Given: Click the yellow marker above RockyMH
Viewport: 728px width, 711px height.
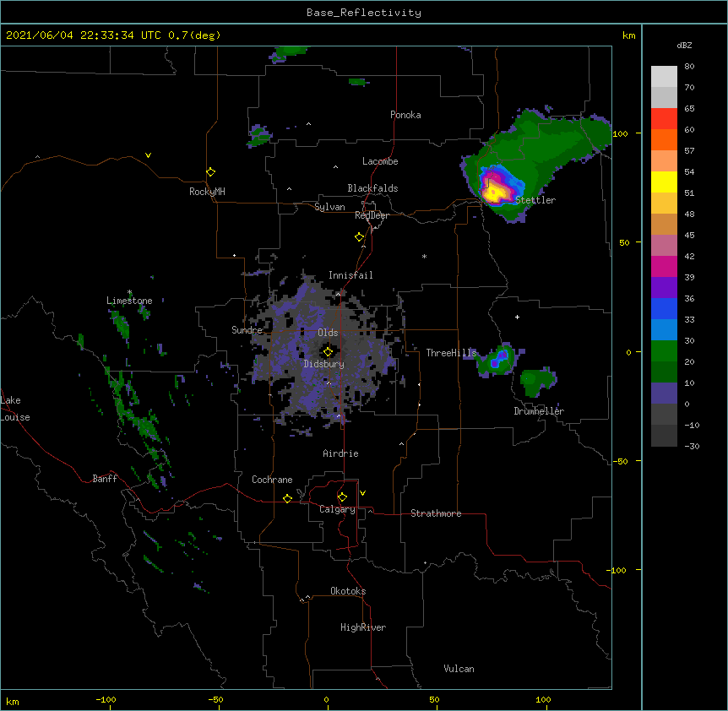Looking at the screenshot, I should (x=211, y=171).
